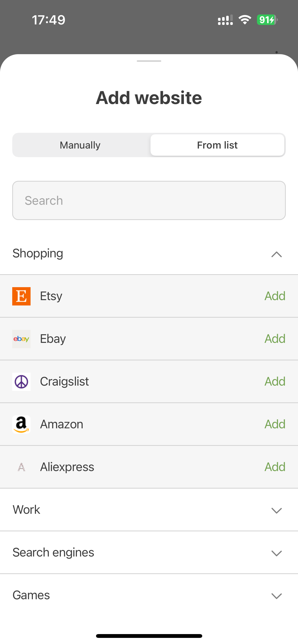Select the From list tab

click(217, 145)
